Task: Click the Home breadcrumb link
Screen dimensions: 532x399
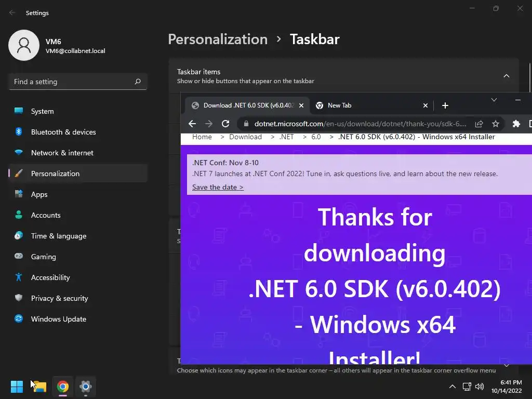Action: click(x=202, y=137)
